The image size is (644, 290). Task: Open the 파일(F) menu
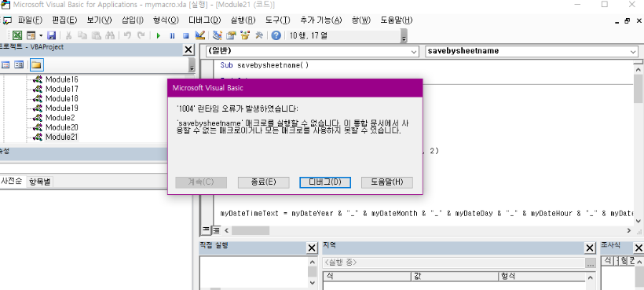pos(30,20)
